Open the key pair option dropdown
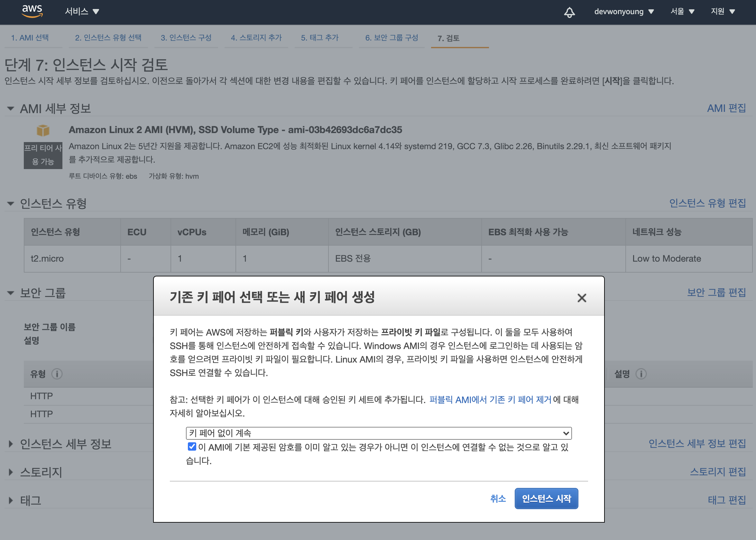 (379, 433)
